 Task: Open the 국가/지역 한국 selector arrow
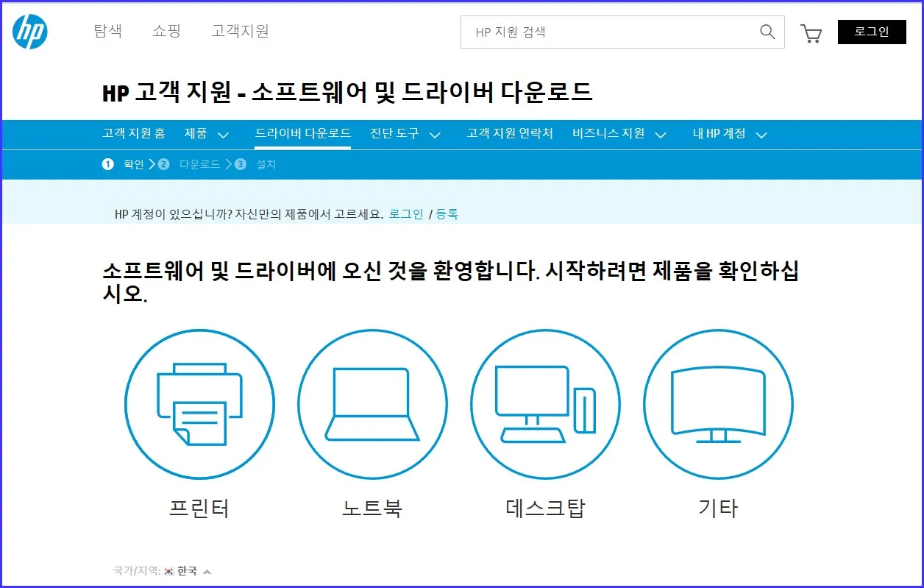[x=207, y=572]
